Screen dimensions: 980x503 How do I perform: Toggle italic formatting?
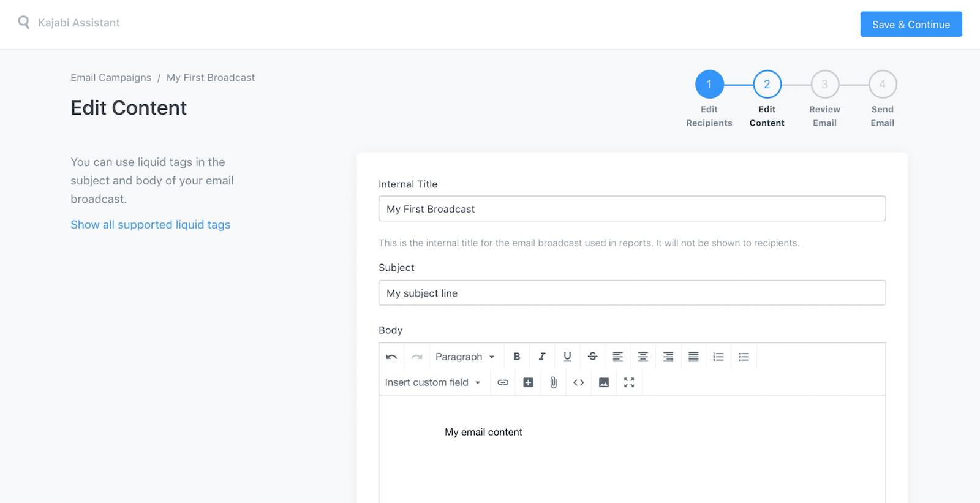click(x=542, y=357)
